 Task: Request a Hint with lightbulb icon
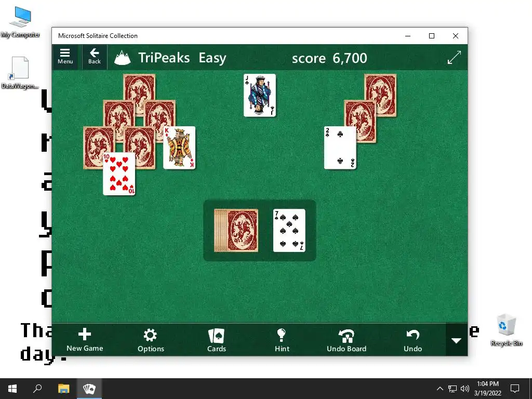point(282,340)
